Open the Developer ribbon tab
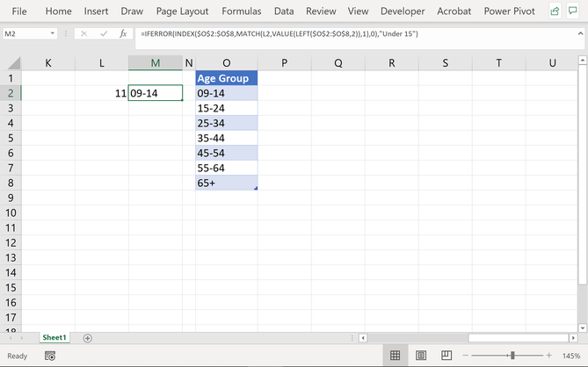The width and height of the screenshot is (588, 367). (403, 11)
